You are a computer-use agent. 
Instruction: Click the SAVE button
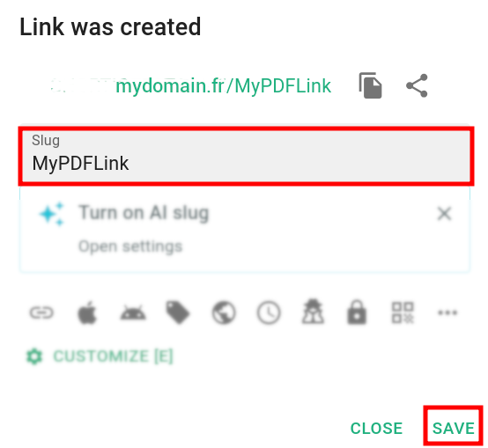coord(453,428)
